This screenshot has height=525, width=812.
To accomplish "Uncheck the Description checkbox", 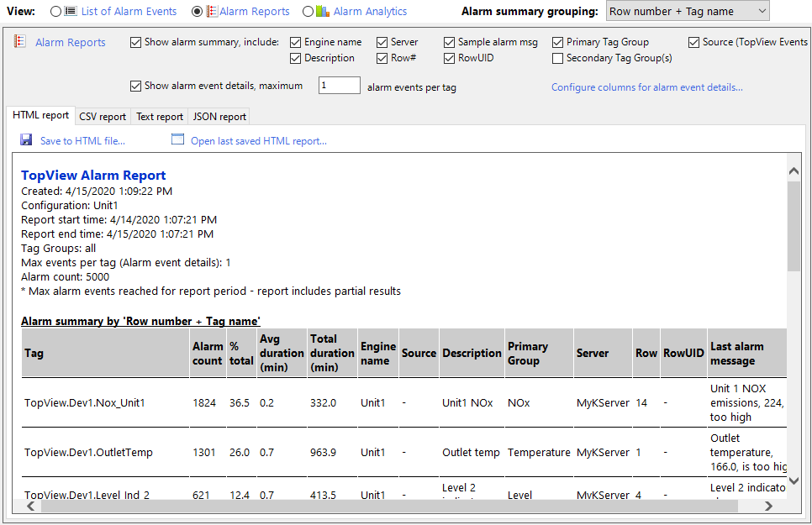I will pyautogui.click(x=296, y=59).
